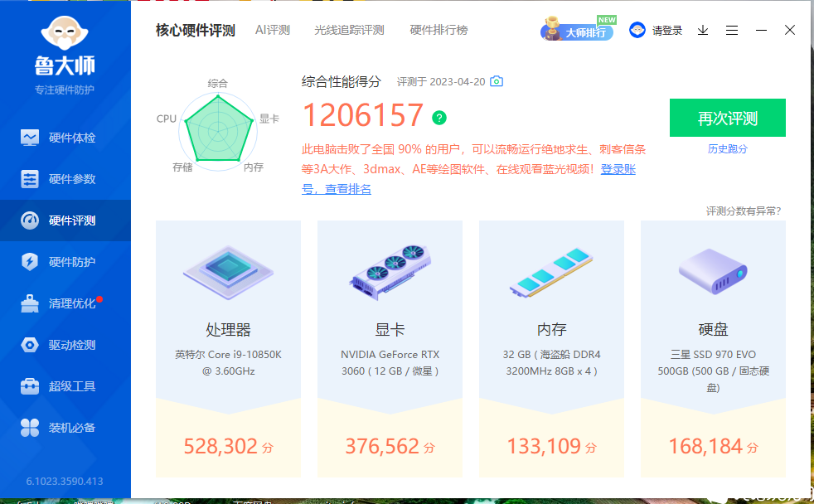Click NVIDIA GeForce RTX 3060 description
The image size is (814, 504).
click(x=390, y=363)
